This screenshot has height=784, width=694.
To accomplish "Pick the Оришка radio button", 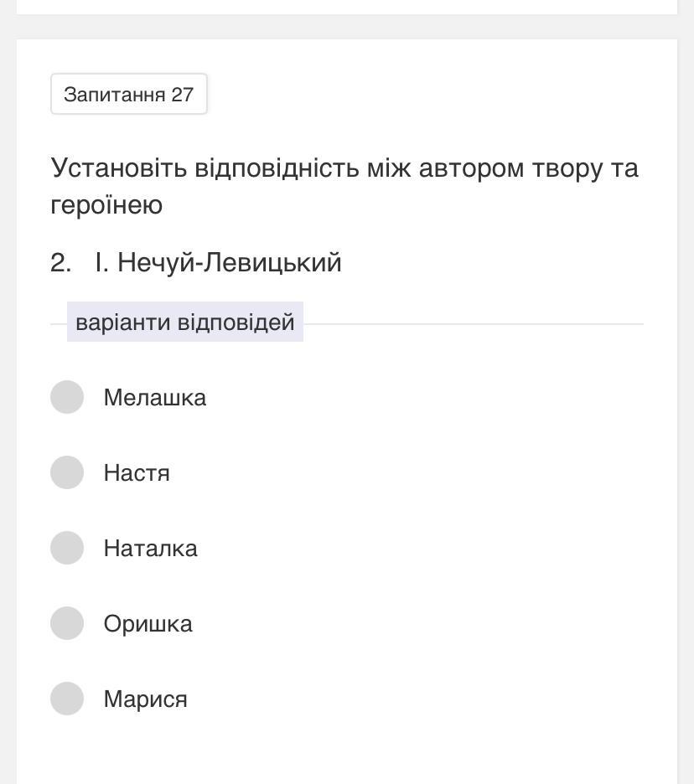I will tap(67, 623).
